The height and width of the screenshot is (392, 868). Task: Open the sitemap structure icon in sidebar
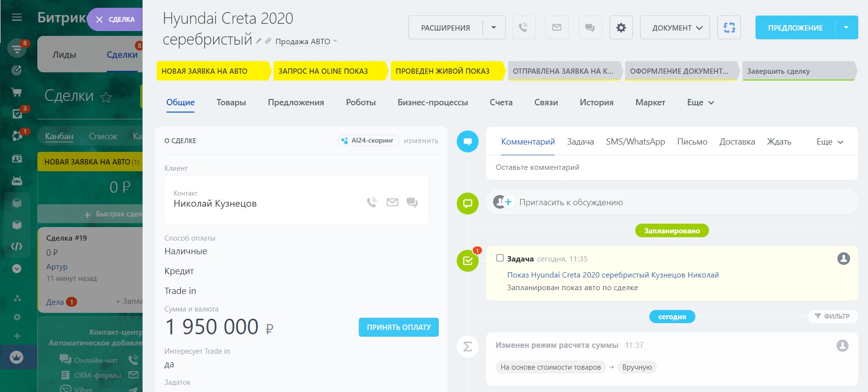point(17,298)
